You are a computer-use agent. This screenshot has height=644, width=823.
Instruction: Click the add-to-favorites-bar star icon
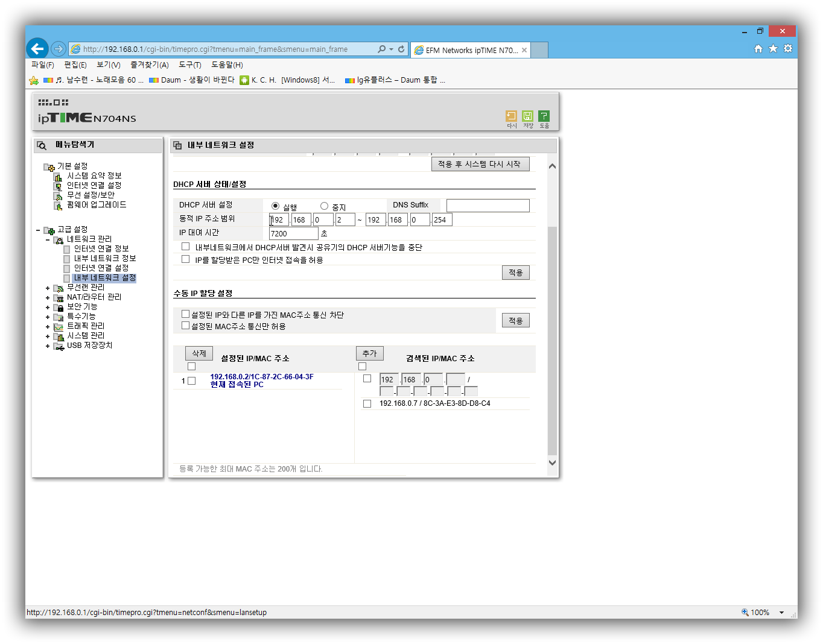click(34, 80)
